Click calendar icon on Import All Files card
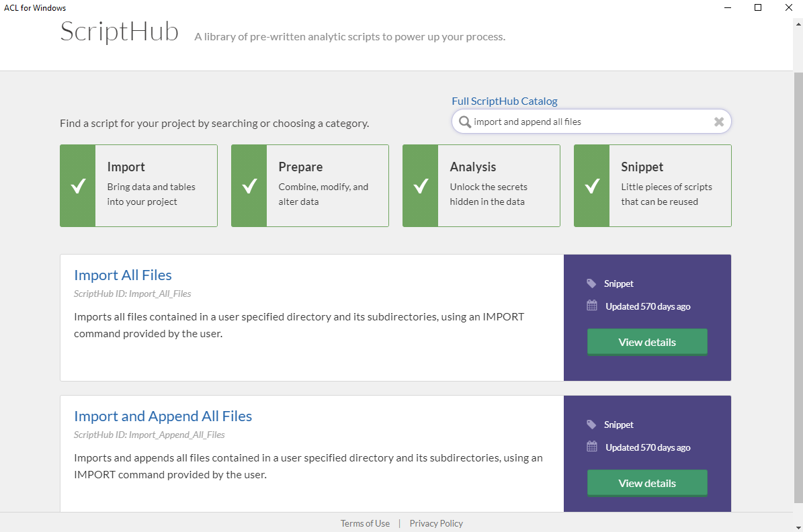This screenshot has height=532, width=803. [x=591, y=306]
